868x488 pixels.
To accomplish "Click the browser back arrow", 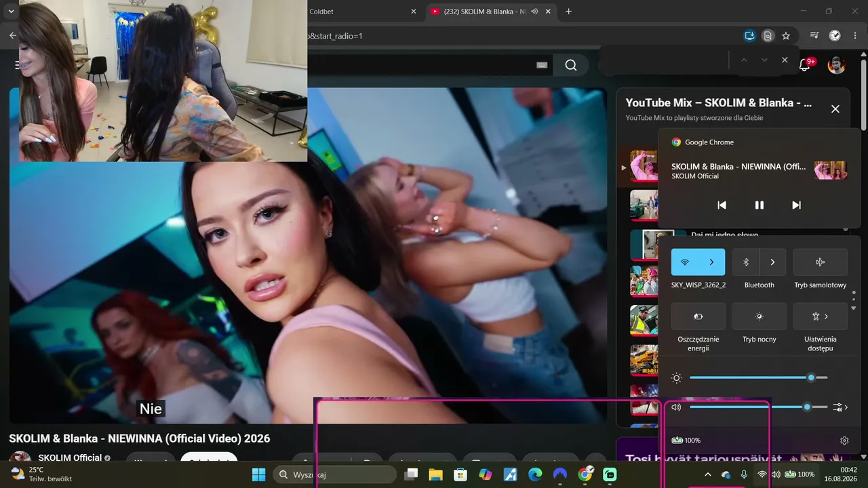I will (13, 36).
